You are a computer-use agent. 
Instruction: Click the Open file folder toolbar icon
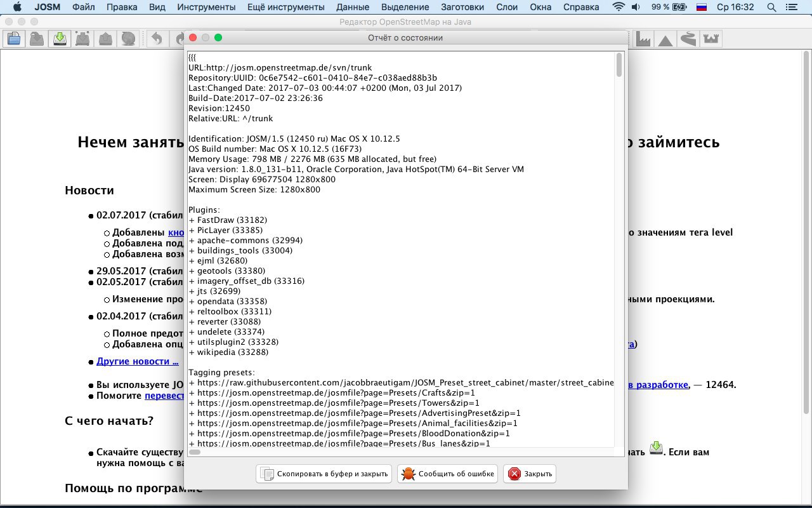click(x=14, y=39)
